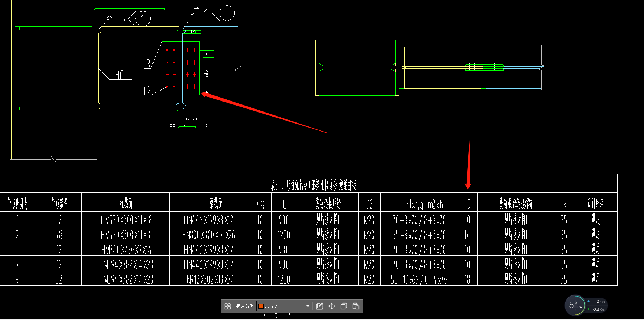644x320 pixels.
Task: Open the 未分类 annotation category dropdown
Action: click(x=284, y=306)
